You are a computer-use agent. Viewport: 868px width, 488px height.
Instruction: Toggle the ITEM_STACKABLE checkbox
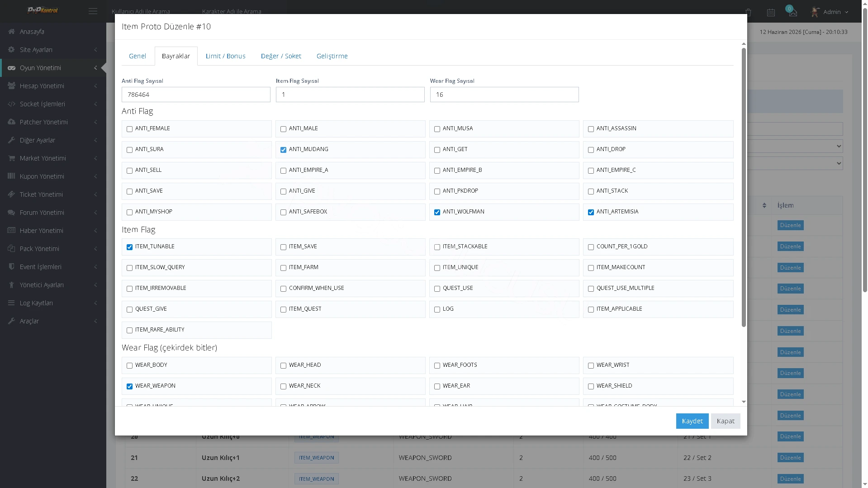[x=437, y=247]
